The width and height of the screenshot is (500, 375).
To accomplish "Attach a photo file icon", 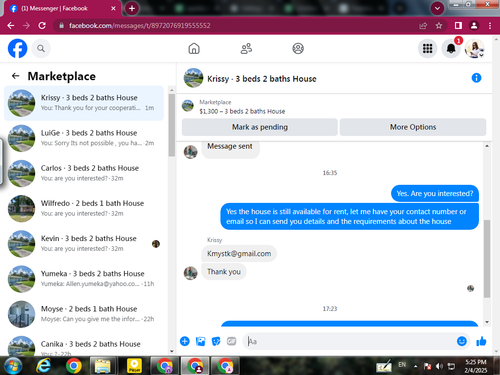I will [x=200, y=341].
